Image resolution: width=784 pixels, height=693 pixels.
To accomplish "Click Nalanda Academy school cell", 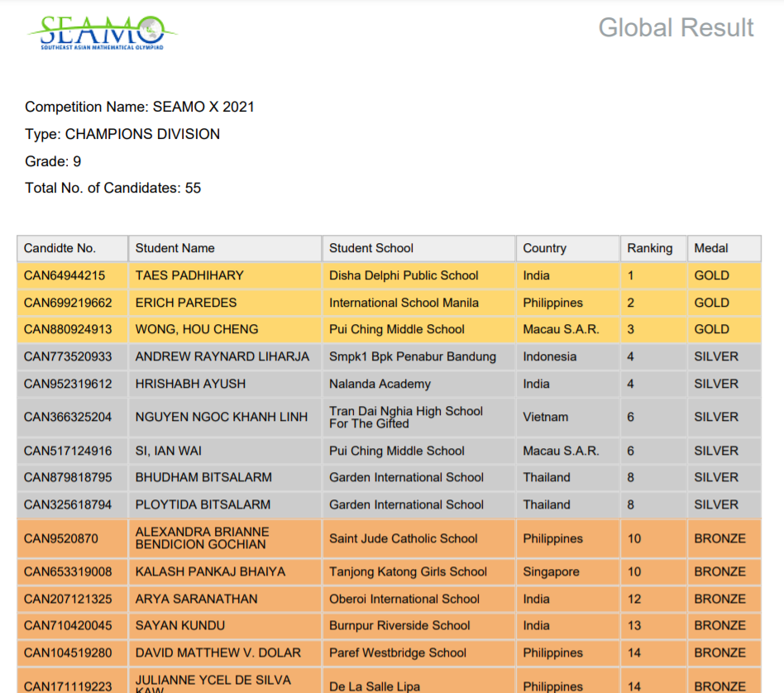I will [380, 384].
